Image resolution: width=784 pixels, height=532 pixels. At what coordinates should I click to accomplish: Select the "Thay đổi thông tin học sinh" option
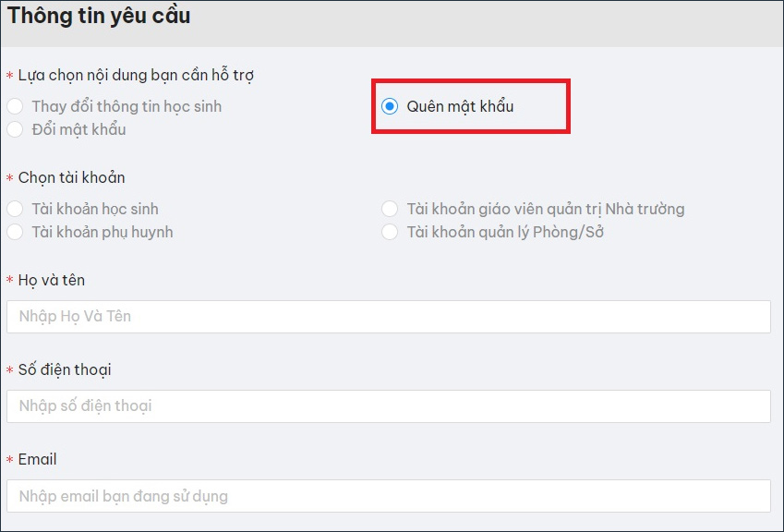[x=15, y=106]
